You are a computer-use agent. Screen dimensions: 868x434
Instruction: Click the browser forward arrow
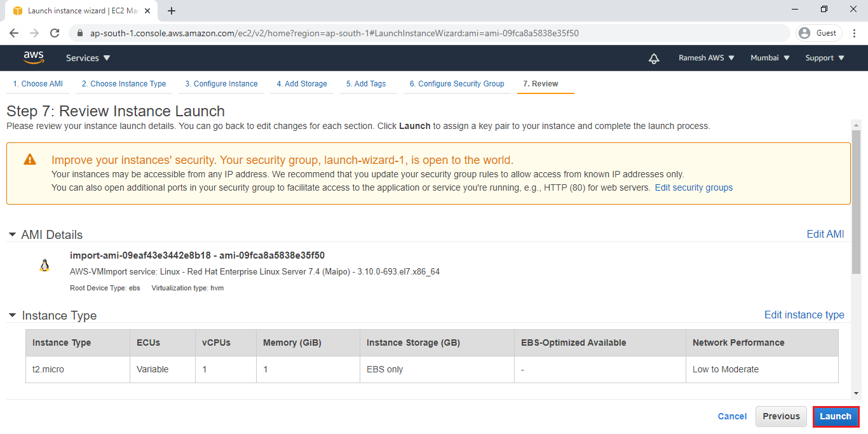click(34, 33)
